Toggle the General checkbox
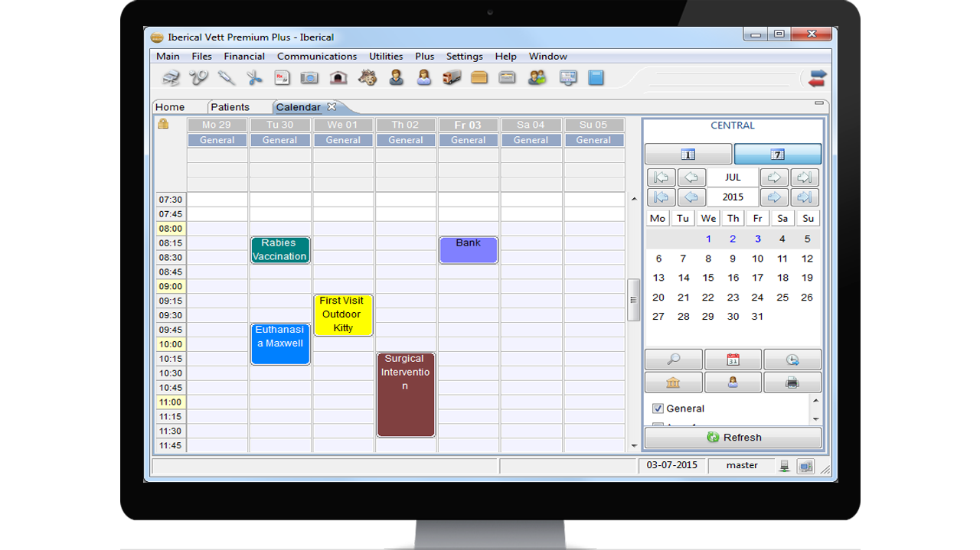The width and height of the screenshot is (980, 550). (658, 408)
